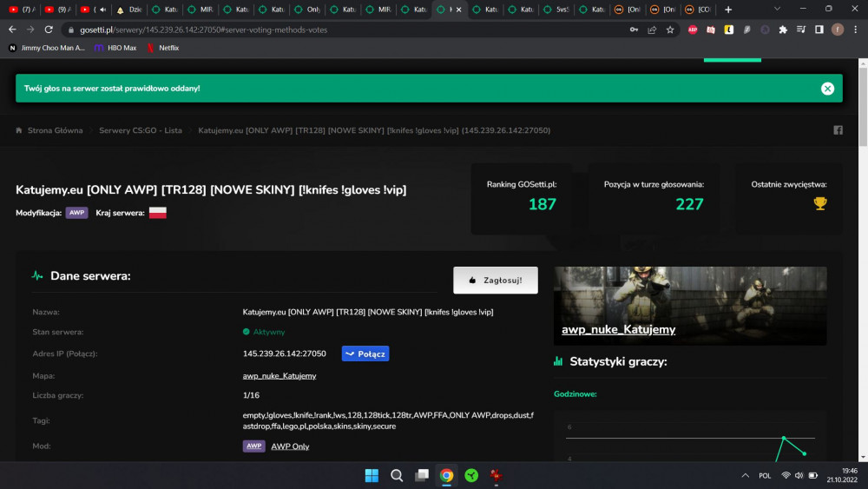This screenshot has width=868, height=489.
Task: Go back in browser history
Action: pyautogui.click(x=12, y=30)
